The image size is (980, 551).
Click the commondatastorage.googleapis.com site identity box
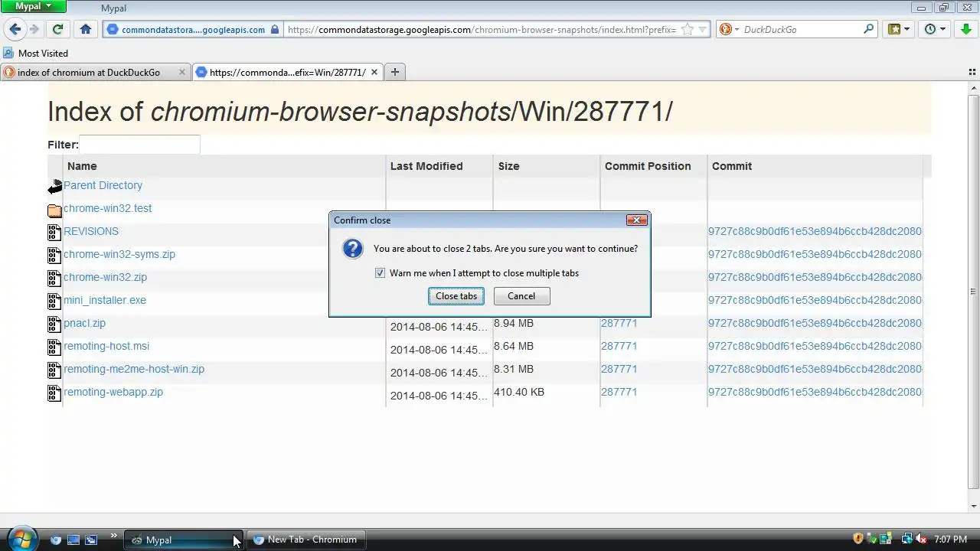[x=194, y=30]
